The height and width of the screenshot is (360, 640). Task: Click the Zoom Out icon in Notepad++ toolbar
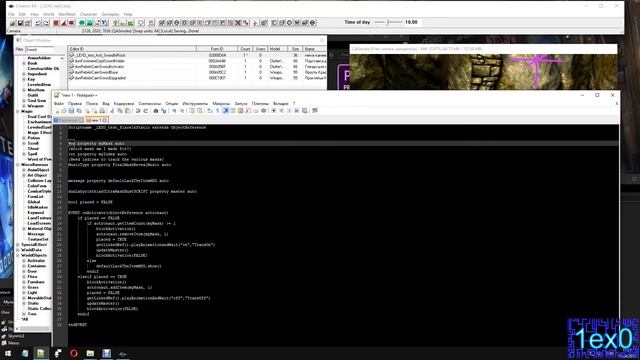click(182, 111)
